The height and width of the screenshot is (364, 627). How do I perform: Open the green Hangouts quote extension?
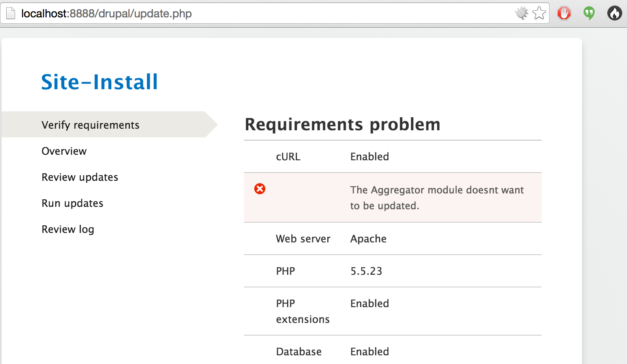tap(589, 13)
